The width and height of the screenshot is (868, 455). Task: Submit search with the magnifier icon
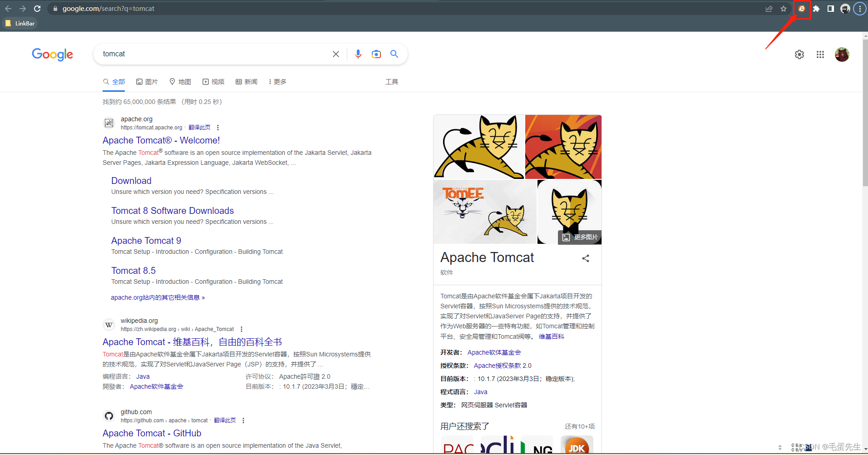[395, 54]
